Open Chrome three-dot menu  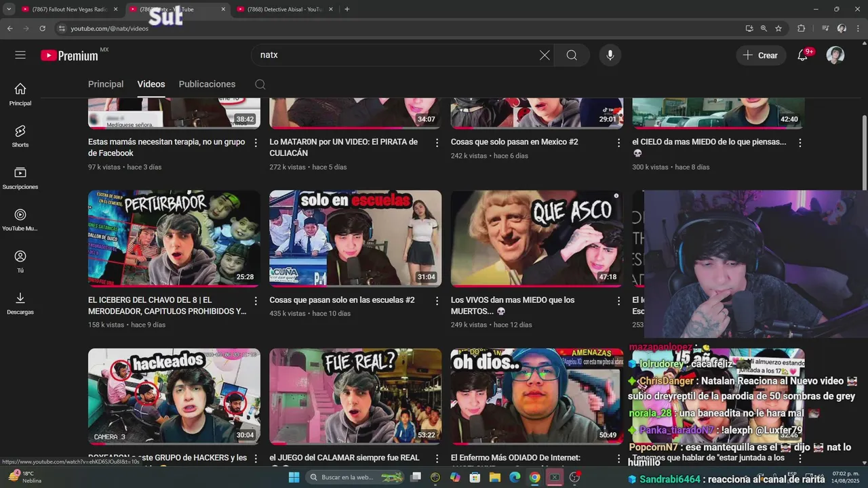click(x=858, y=28)
